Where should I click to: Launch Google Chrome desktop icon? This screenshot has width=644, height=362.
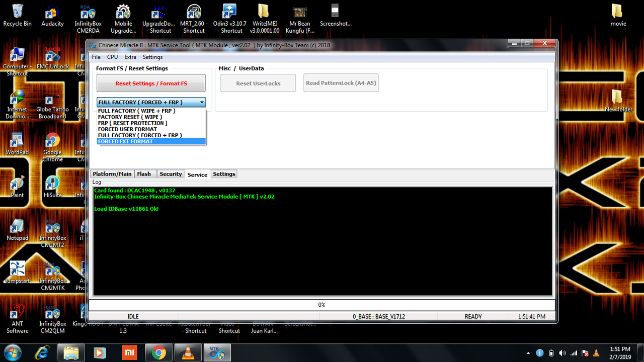(52, 147)
